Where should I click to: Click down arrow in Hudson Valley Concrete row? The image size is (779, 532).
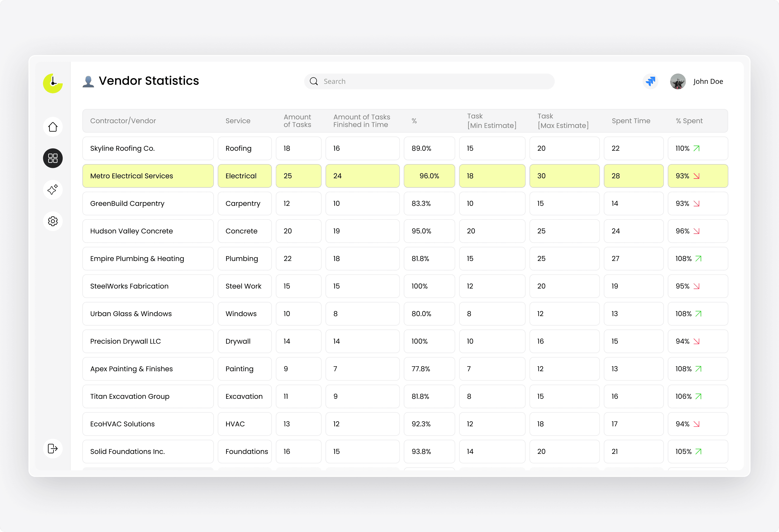[697, 231]
